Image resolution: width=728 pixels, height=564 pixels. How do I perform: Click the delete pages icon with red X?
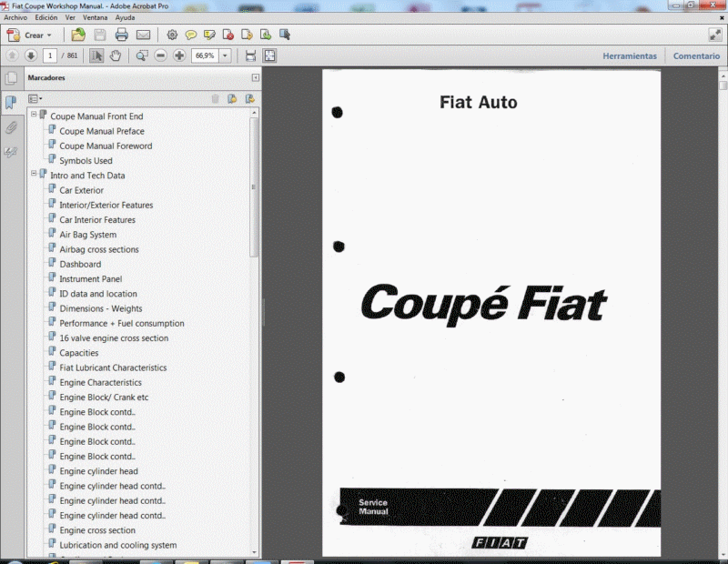click(x=228, y=35)
